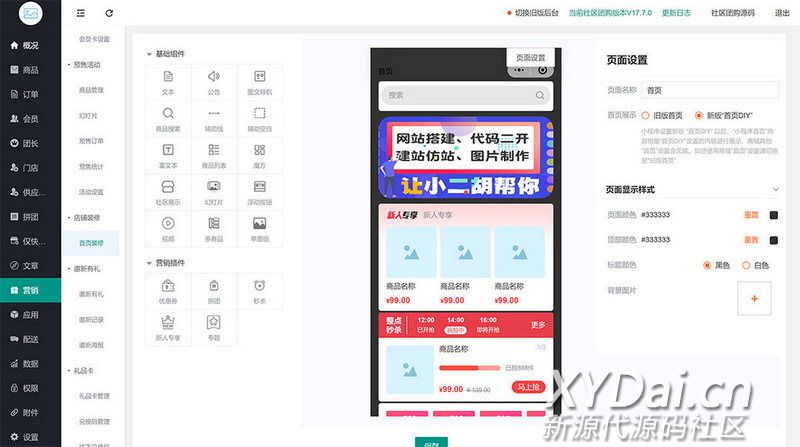800x447 pixels.
Task: Click the search magnifier in phone preview
Action: click(x=540, y=95)
